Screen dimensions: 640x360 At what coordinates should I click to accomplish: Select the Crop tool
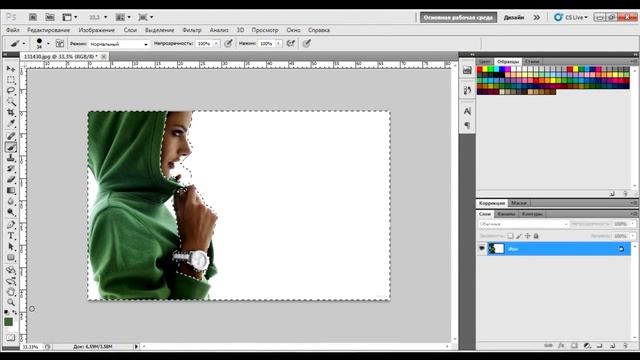[11, 112]
